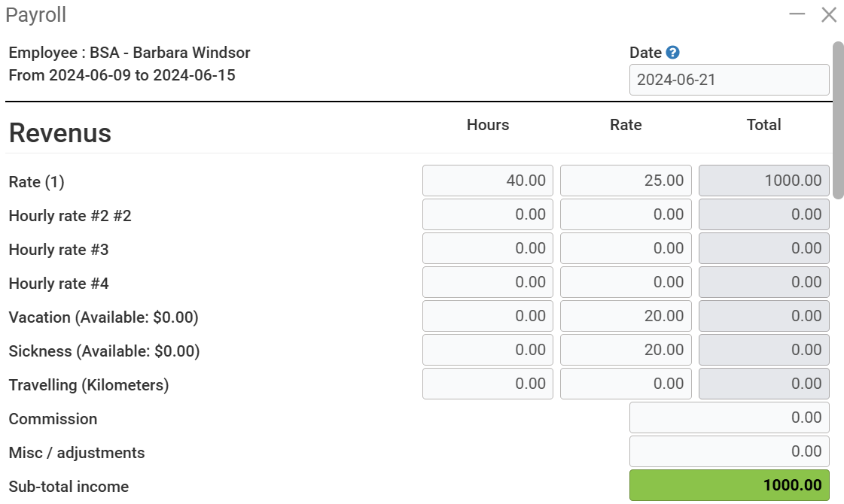This screenshot has height=504, width=844.
Task: Edit the Rate (1) hours field
Action: 488,181
